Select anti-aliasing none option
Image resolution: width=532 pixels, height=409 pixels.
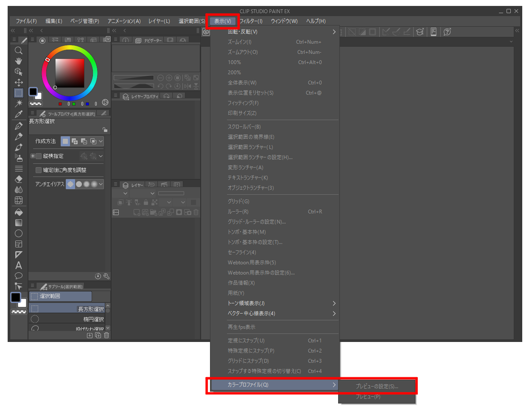[x=70, y=184]
